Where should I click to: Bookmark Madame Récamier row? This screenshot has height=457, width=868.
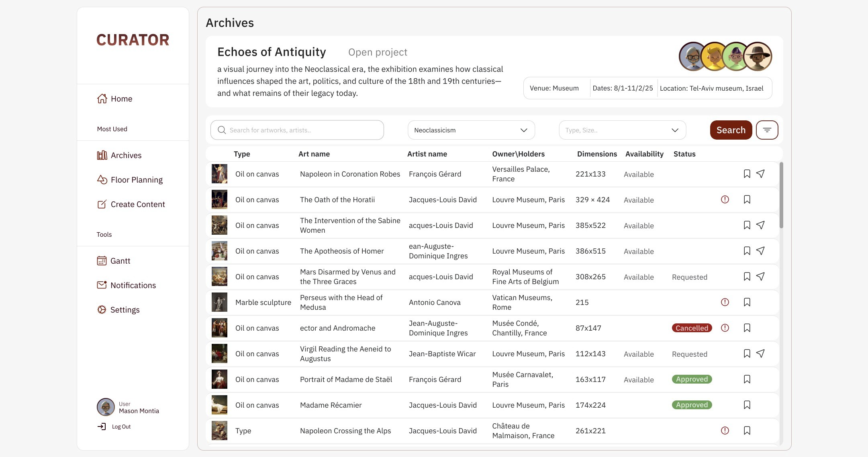coord(747,405)
